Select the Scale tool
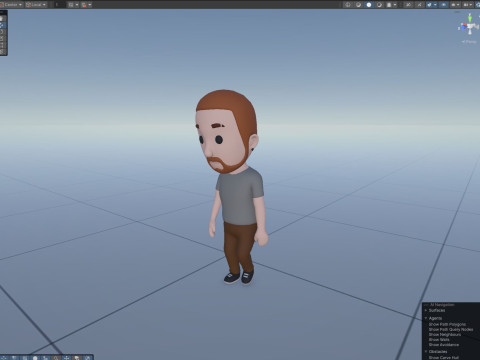 point(3,38)
